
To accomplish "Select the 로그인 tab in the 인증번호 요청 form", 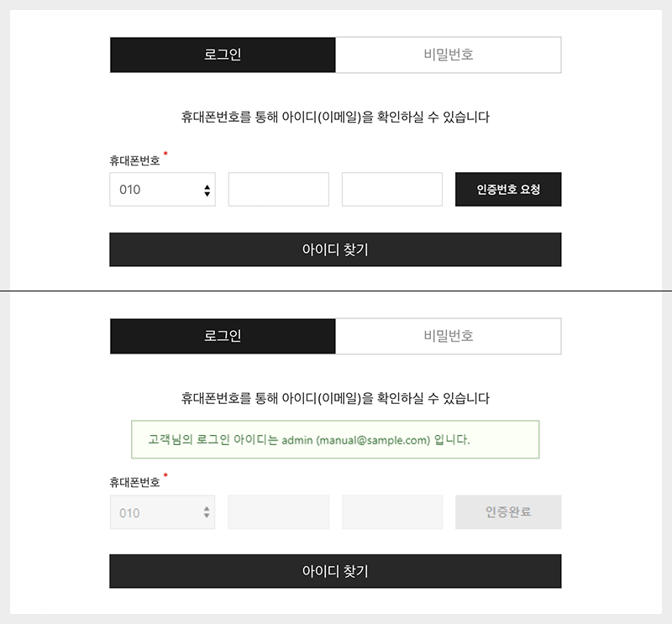I will point(223,55).
